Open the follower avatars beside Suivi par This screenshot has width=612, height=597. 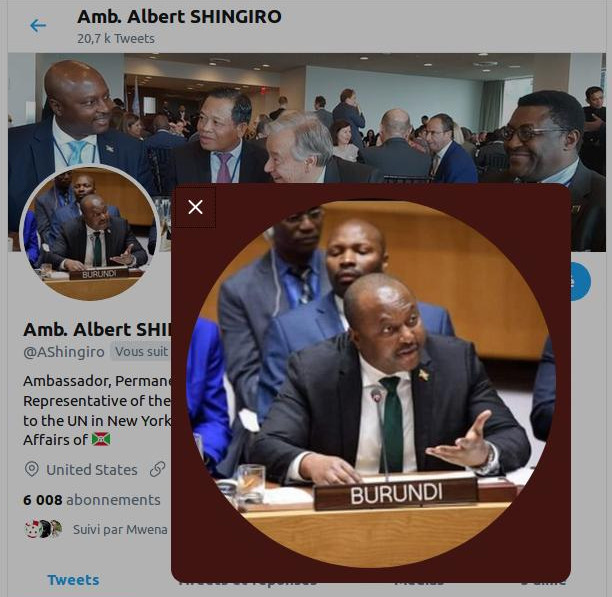43,529
